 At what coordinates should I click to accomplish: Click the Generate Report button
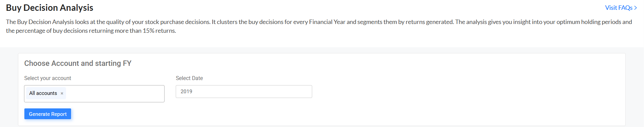pyautogui.click(x=48, y=114)
